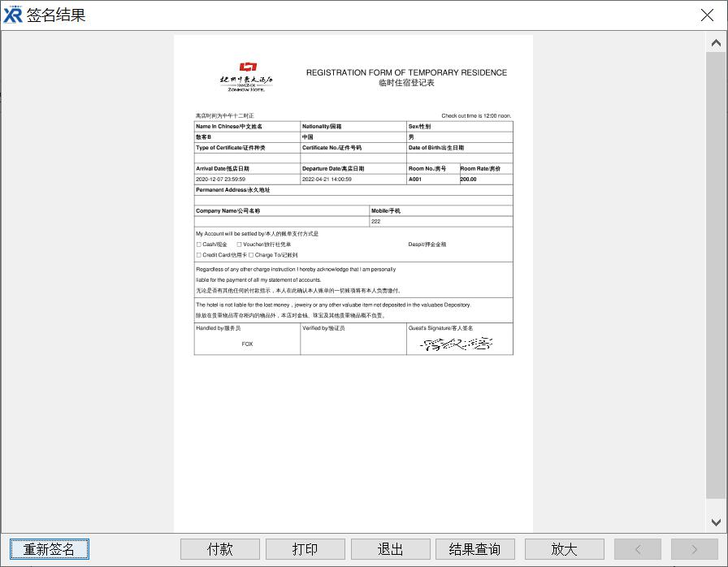
Task: Click the 签名结果 window title text
Action: pyautogui.click(x=56, y=15)
